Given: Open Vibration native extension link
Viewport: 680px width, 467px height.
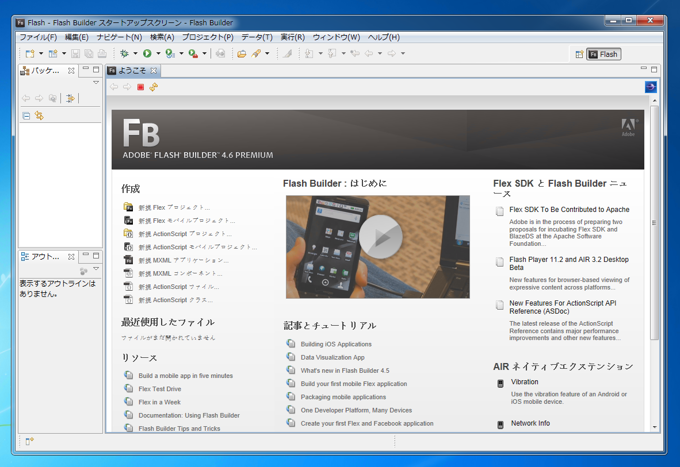Looking at the screenshot, I should (524, 382).
